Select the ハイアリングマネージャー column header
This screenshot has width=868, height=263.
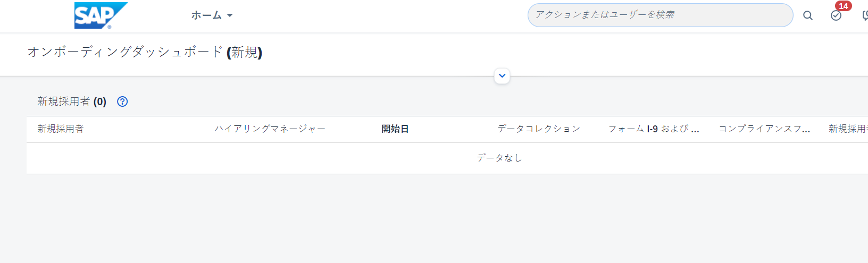tap(270, 129)
